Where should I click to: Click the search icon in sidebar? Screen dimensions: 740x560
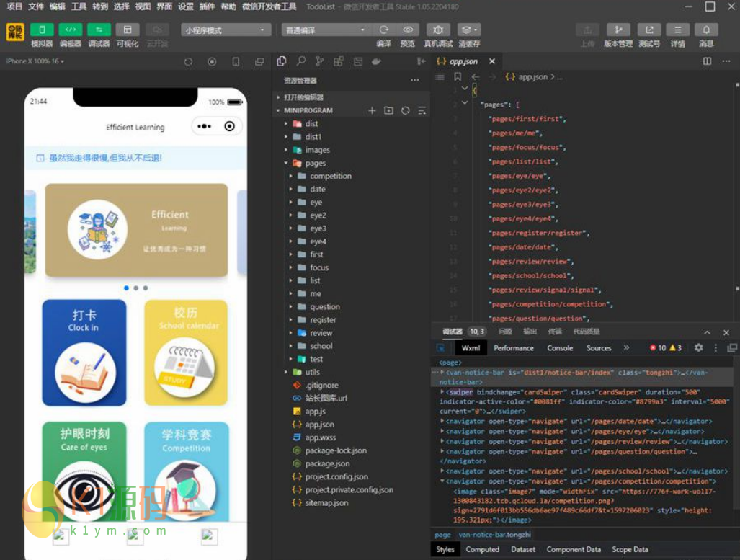(x=300, y=61)
